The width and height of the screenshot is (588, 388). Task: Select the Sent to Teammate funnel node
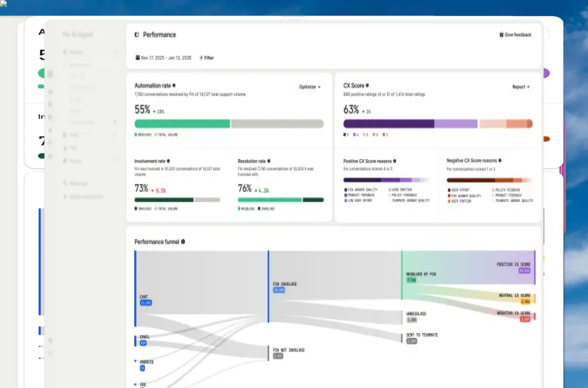(x=422, y=338)
